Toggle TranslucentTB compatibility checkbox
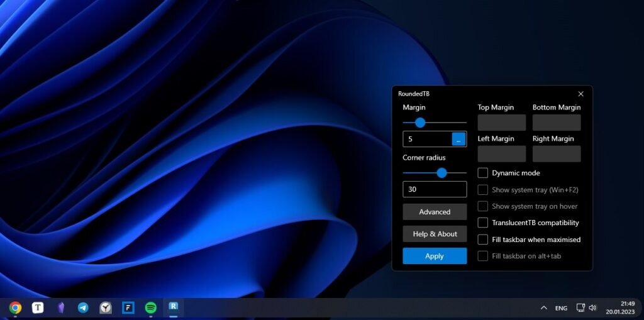 [x=482, y=223]
